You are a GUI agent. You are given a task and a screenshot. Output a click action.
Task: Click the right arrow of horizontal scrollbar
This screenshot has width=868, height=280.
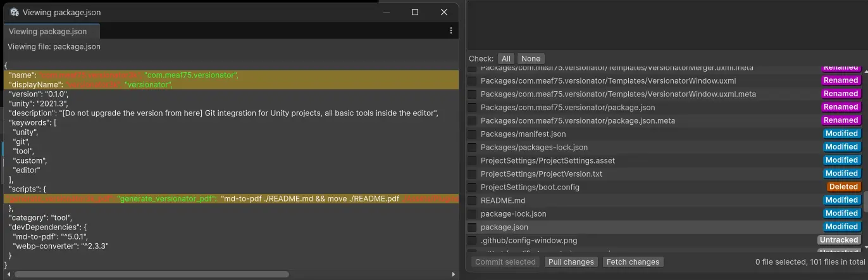453,274
